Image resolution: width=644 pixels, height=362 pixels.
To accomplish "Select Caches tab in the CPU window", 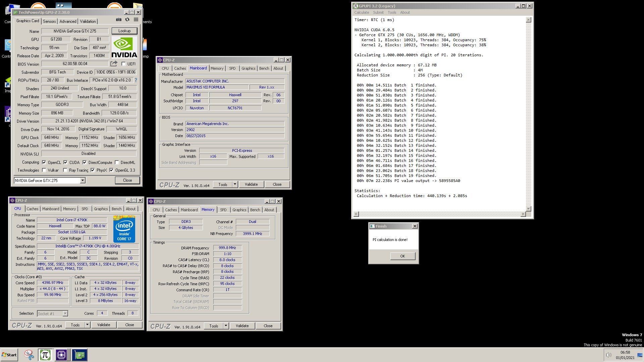I will pyautogui.click(x=33, y=209).
